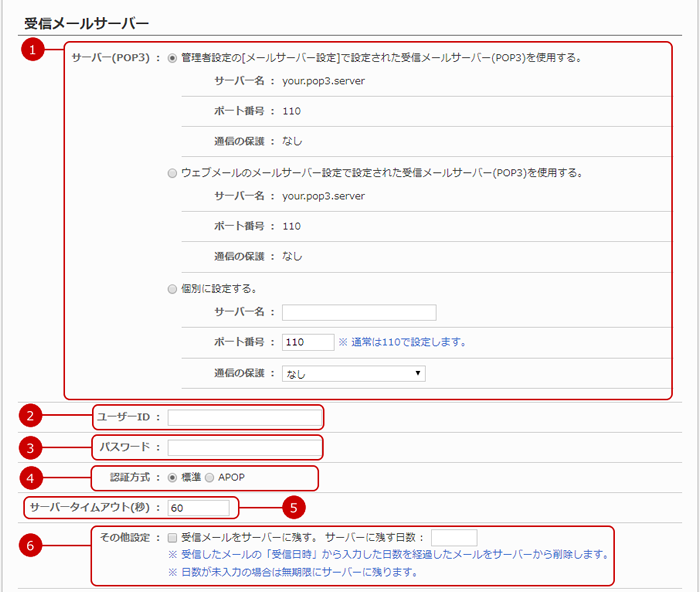Click the サーバーに残す日数 input field
The image size is (700, 592).
click(x=454, y=537)
